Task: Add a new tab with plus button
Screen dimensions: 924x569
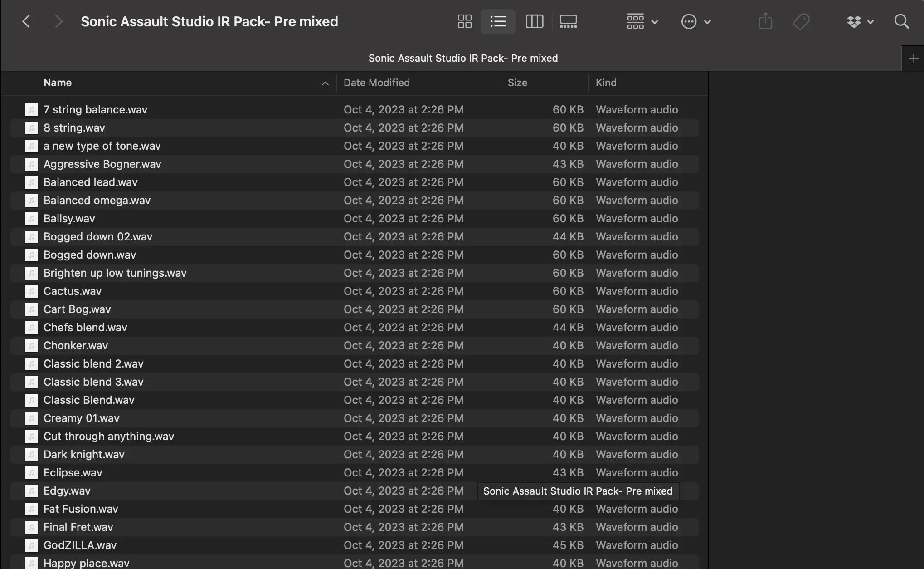Action: coord(913,58)
